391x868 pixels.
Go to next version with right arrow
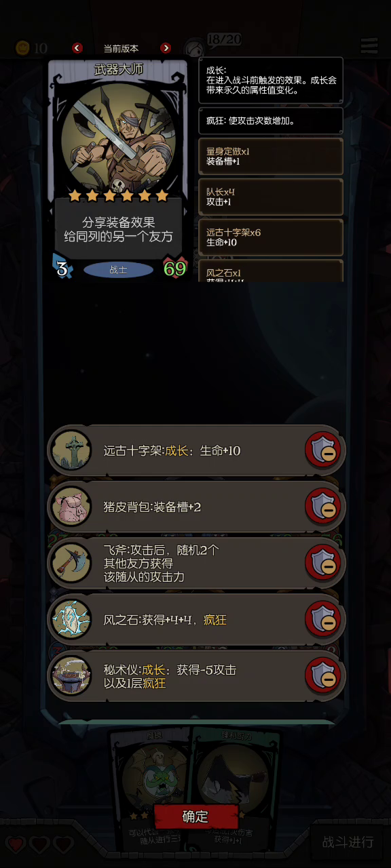tap(166, 48)
